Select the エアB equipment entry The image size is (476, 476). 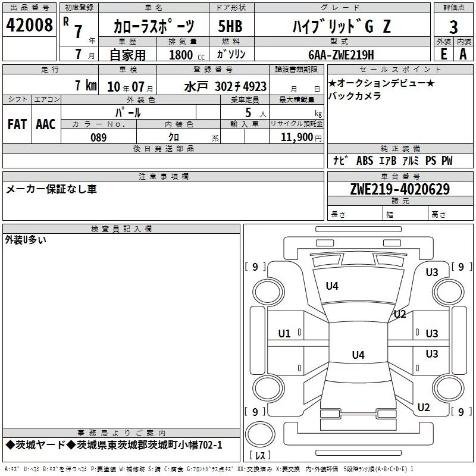pos(388,161)
